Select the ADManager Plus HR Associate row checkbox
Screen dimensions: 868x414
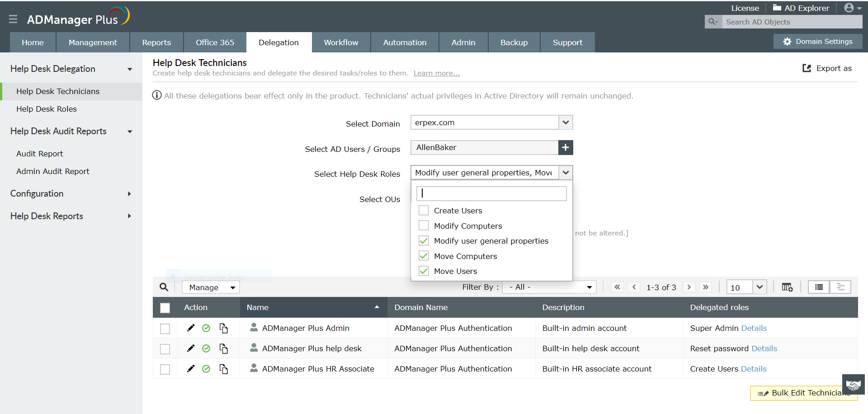point(165,369)
